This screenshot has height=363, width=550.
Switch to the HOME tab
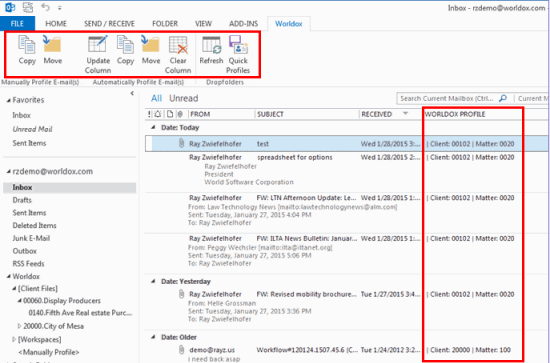click(x=56, y=24)
